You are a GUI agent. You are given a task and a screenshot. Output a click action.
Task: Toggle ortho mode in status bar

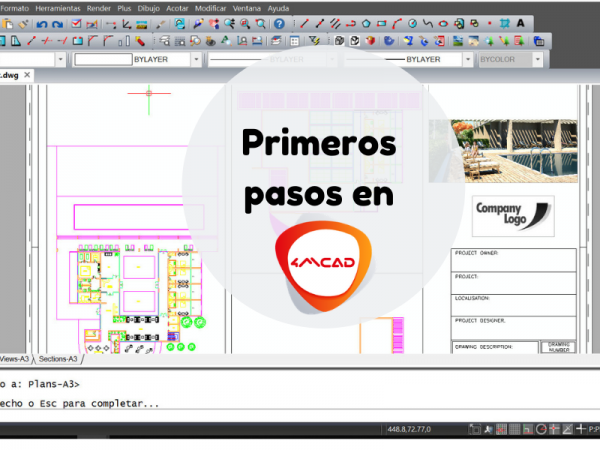528,429
